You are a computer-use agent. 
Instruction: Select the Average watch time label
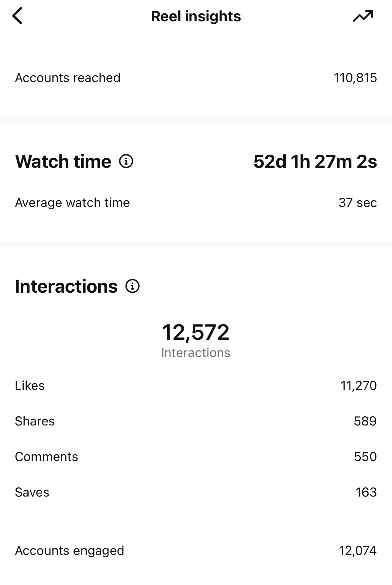(x=72, y=203)
